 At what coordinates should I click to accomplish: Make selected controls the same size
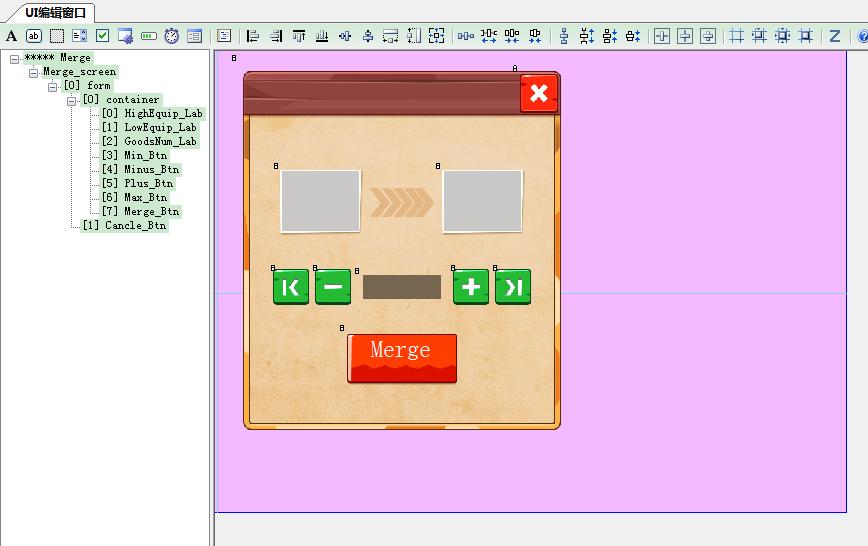point(437,36)
